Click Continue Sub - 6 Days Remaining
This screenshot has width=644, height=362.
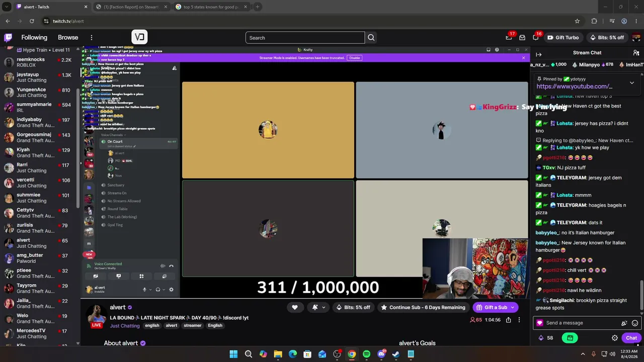point(423,307)
